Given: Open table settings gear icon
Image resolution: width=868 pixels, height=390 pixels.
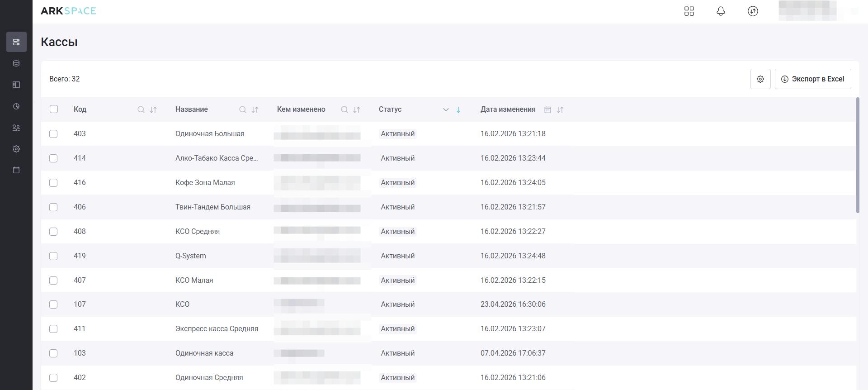Looking at the screenshot, I should 760,79.
